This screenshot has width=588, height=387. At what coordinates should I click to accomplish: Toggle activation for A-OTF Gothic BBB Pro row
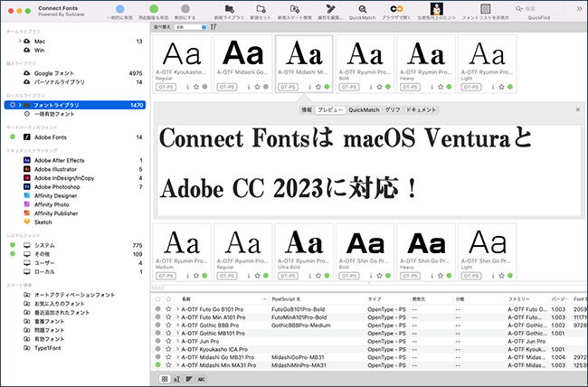(158, 325)
